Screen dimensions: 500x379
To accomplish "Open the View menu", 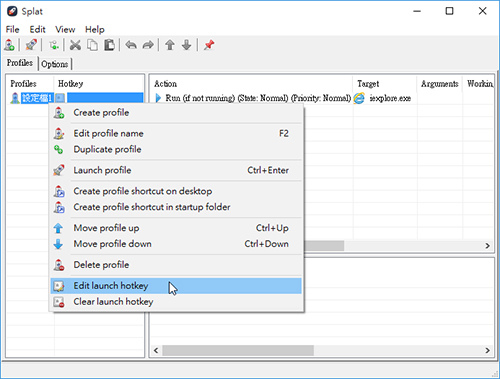I will (x=65, y=29).
